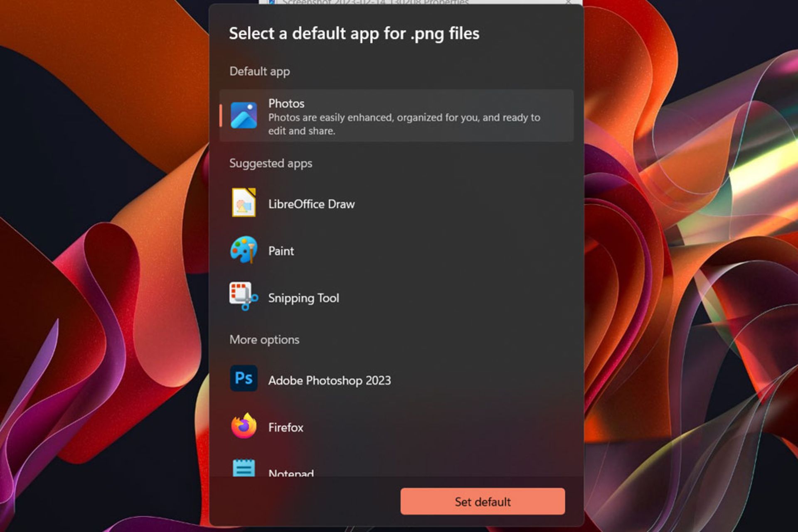Choose the Photos label as default app
This screenshot has height=532, width=798.
point(286,103)
